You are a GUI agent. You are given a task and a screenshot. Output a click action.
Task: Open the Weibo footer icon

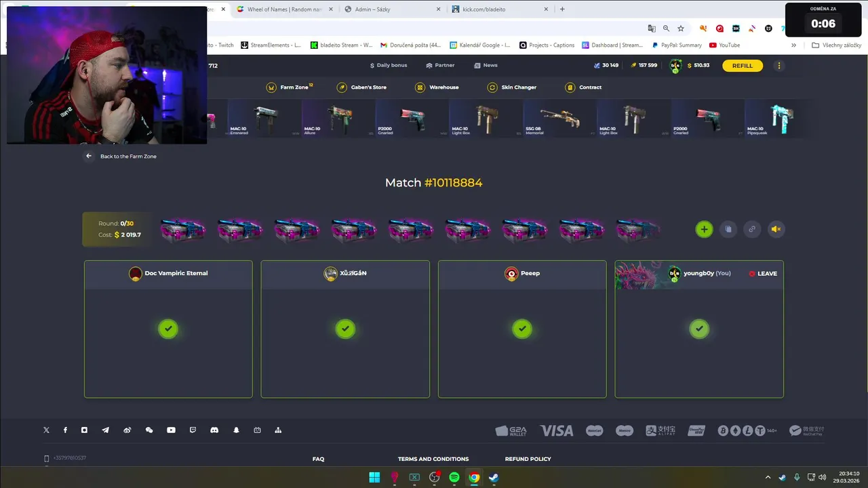(x=127, y=430)
